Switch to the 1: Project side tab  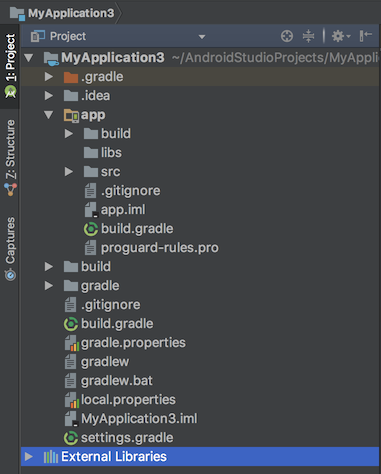click(x=10, y=66)
